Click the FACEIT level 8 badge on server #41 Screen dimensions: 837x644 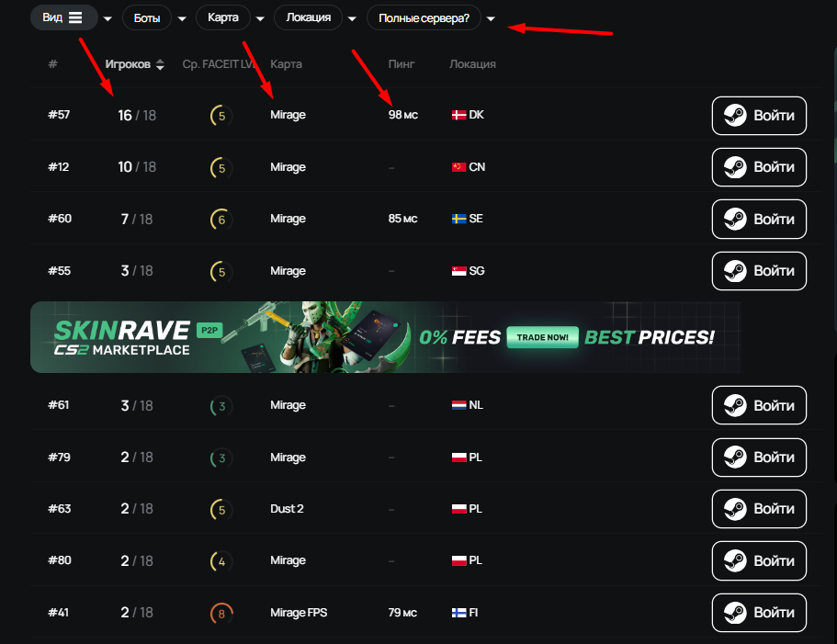(221, 613)
